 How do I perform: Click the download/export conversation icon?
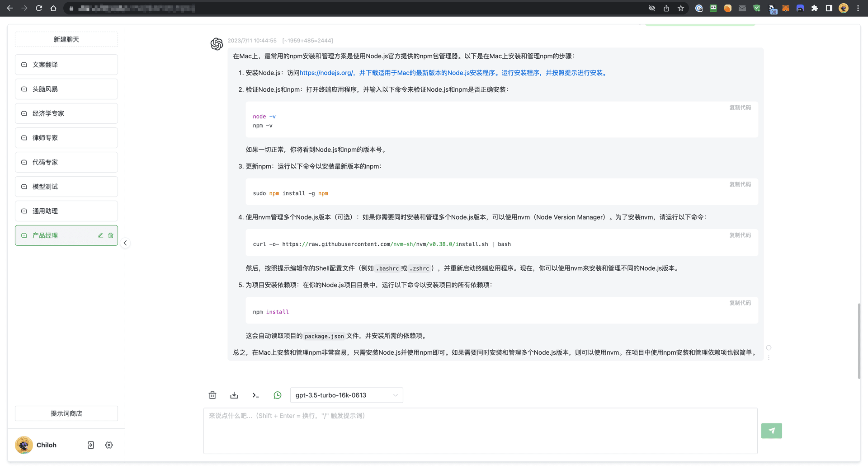click(234, 395)
